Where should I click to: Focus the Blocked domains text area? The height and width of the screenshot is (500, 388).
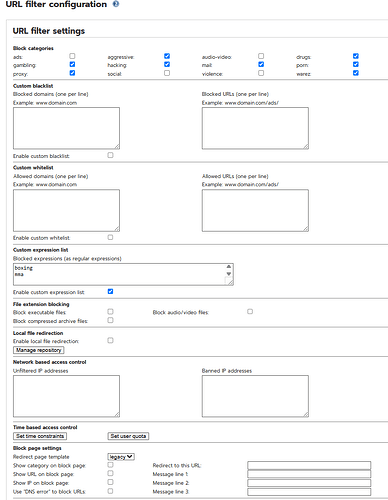(x=66, y=128)
